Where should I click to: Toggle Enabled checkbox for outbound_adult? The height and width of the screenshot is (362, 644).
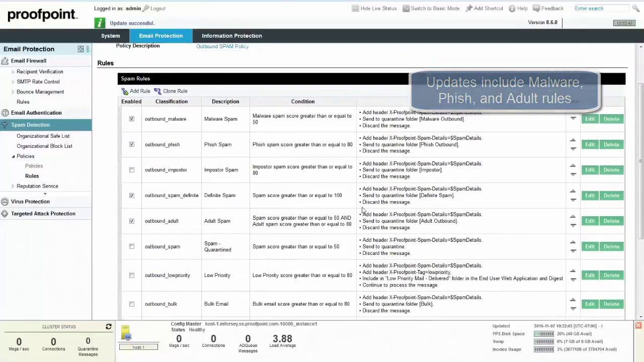pos(132,221)
